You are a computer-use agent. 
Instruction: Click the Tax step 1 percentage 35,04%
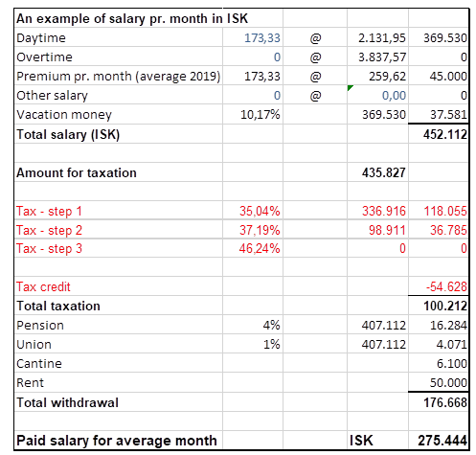point(253,211)
